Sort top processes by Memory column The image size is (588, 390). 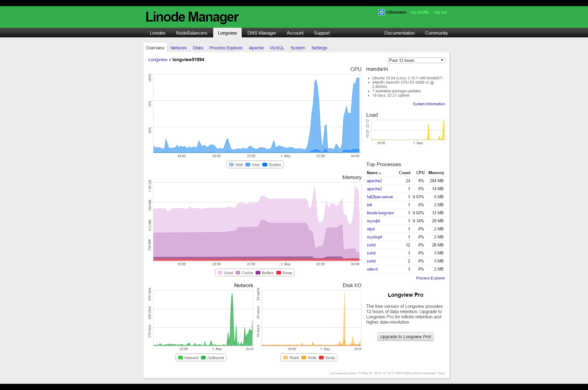pos(436,173)
